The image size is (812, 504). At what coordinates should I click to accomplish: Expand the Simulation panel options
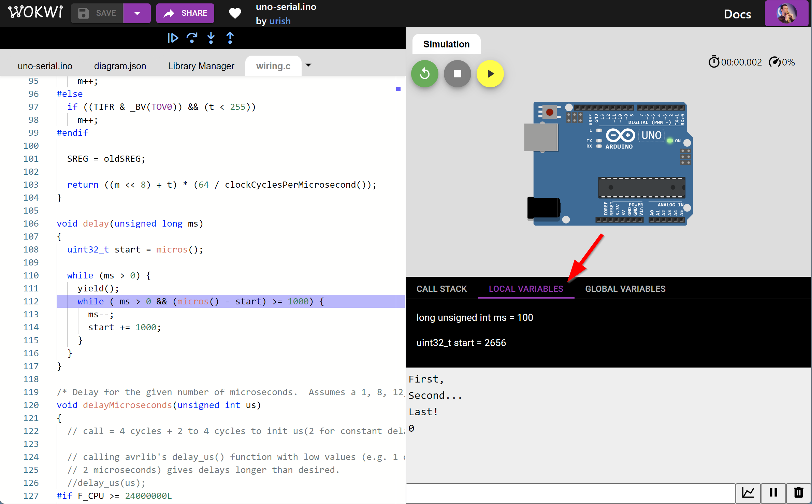446,44
